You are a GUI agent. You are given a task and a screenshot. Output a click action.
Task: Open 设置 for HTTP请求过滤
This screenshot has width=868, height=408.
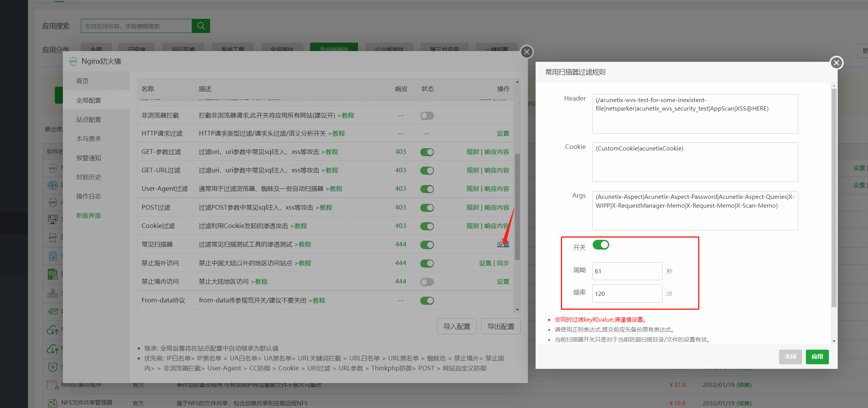(503, 133)
